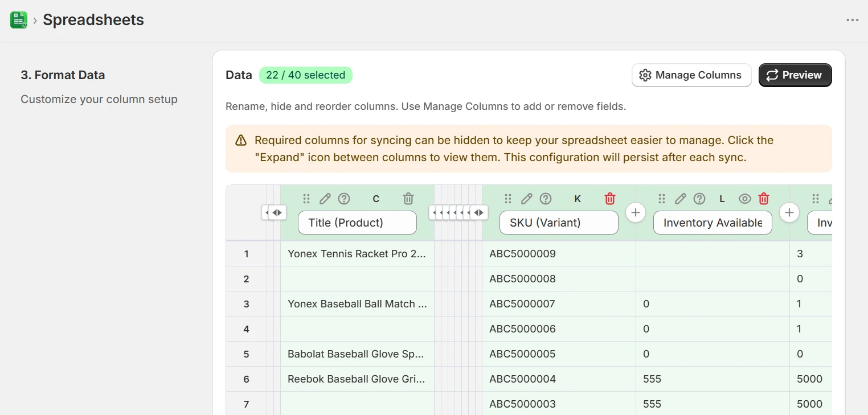
Task: Select SKU cell ABC5000008
Action: 559,279
